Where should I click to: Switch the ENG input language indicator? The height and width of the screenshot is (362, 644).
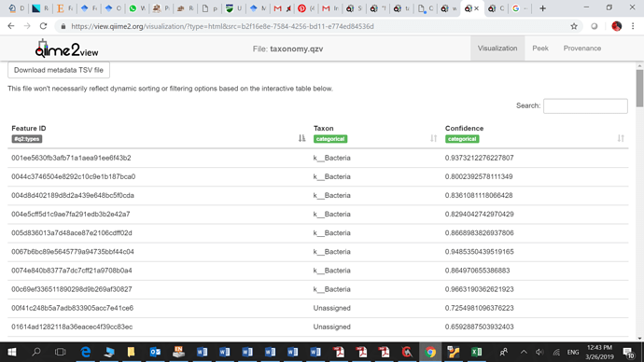[573, 352]
